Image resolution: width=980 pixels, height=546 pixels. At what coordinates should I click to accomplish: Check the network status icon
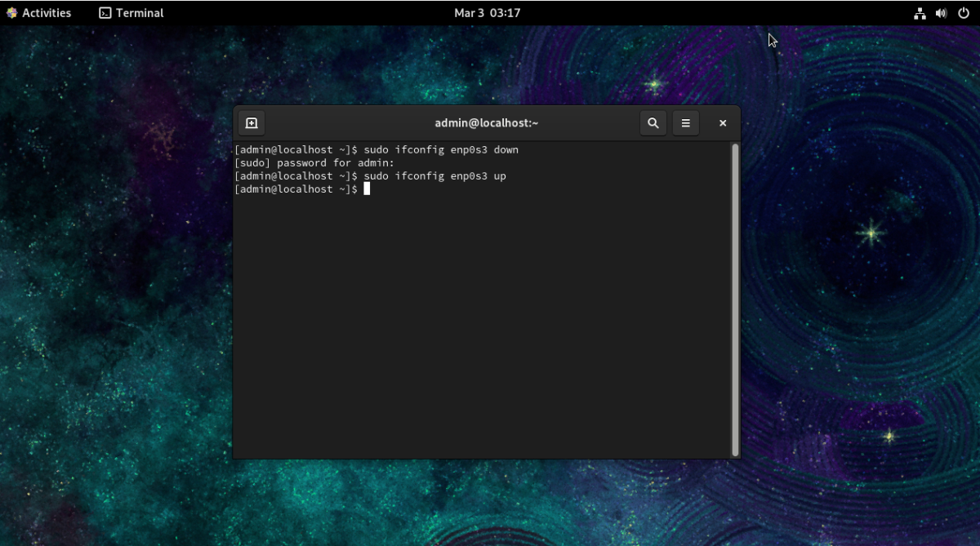[x=920, y=13]
